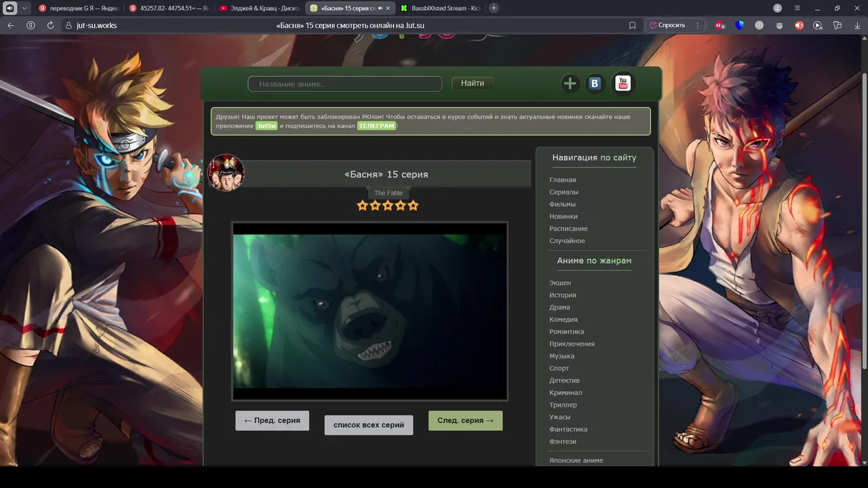The width and height of the screenshot is (868, 488).
Task: Switch to the переводчик Яндекс tab
Action: click(79, 8)
